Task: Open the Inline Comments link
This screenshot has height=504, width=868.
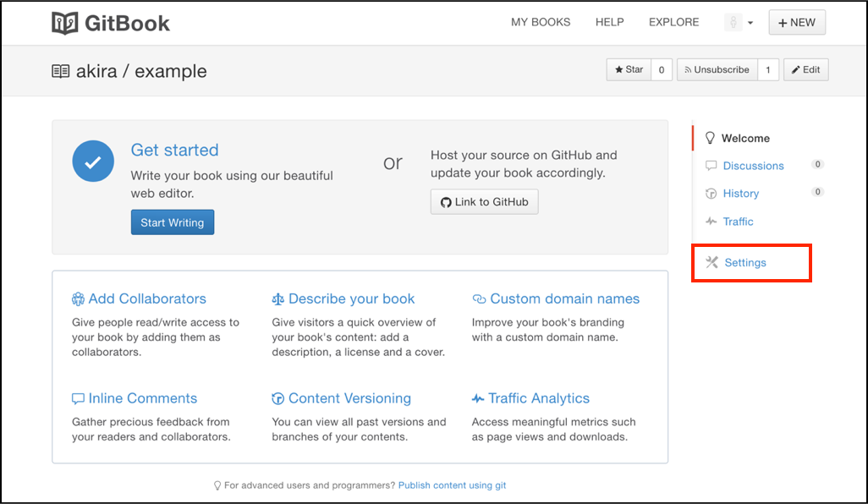Action: point(143,398)
